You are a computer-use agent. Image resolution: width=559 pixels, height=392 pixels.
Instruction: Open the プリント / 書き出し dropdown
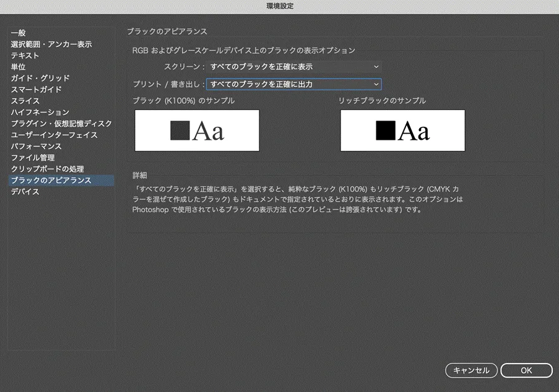coord(294,84)
